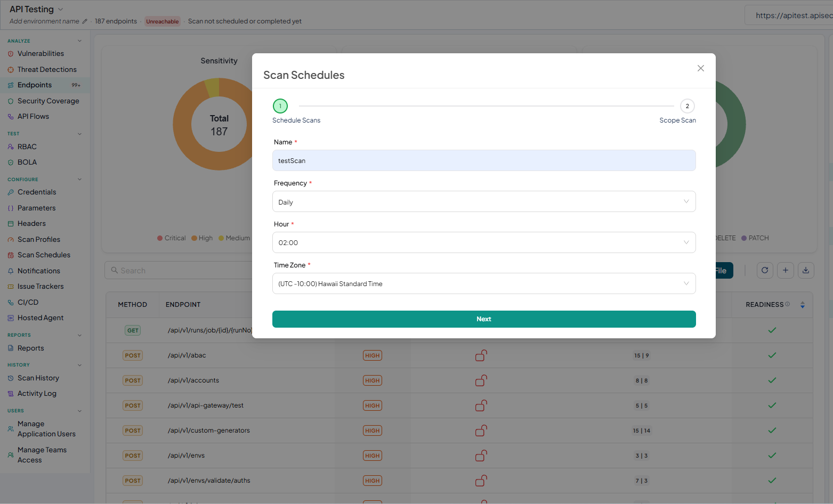Click the POST badge for /api/v1/api-gateway/test

133,405
